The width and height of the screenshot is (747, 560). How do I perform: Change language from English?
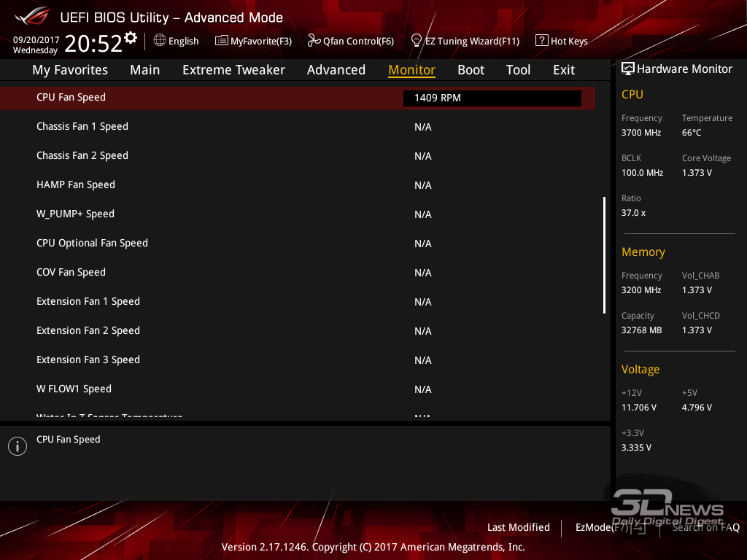coord(183,42)
